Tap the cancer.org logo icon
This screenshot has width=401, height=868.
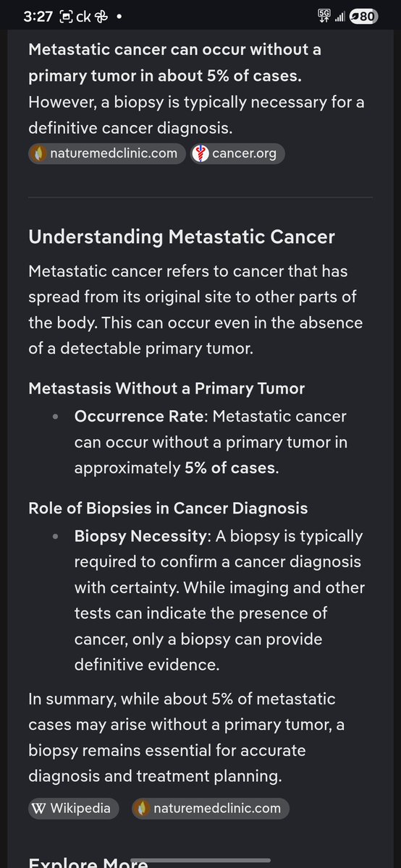(x=201, y=153)
